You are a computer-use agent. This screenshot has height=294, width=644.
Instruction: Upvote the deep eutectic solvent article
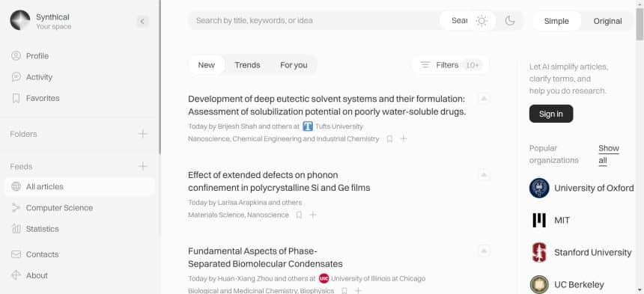(x=484, y=99)
